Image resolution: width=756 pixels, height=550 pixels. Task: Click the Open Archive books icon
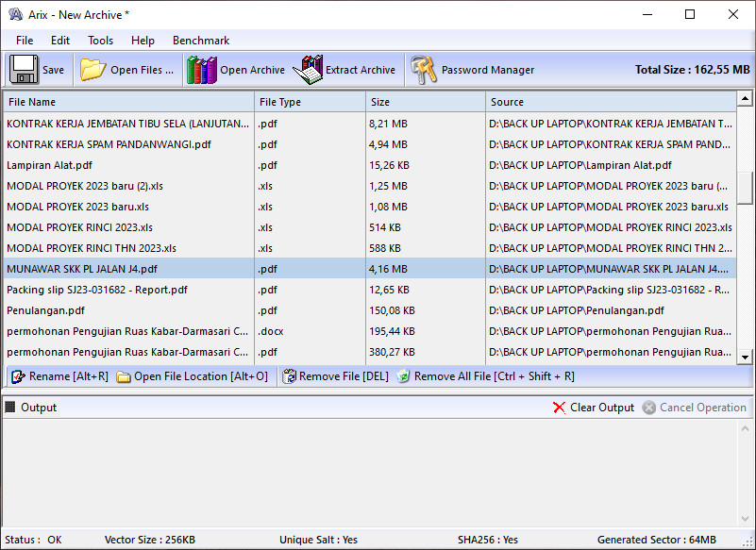tap(202, 70)
